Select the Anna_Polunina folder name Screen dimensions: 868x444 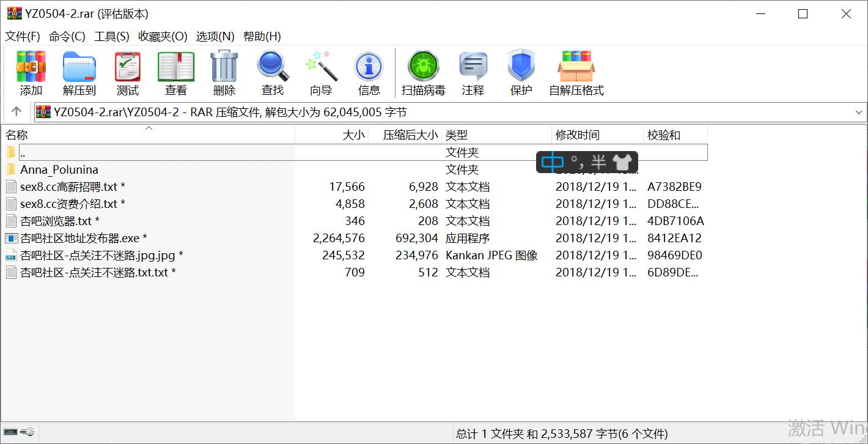(59, 169)
